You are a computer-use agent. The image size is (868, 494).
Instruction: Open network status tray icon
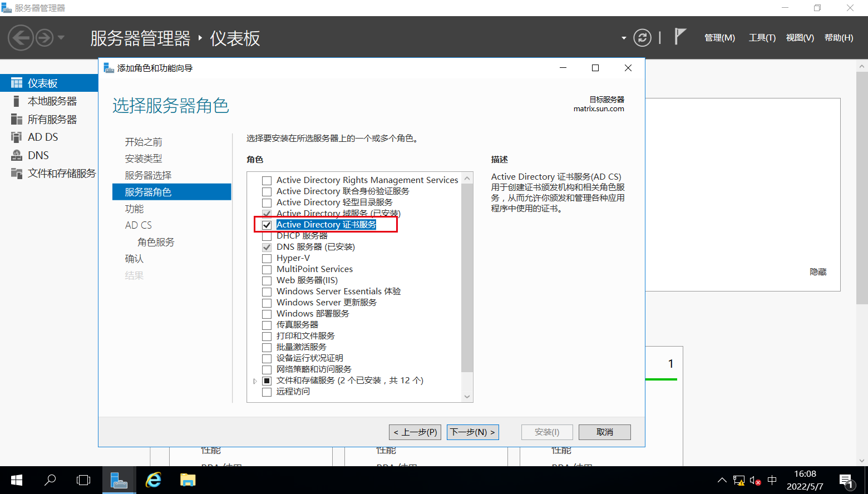click(739, 480)
